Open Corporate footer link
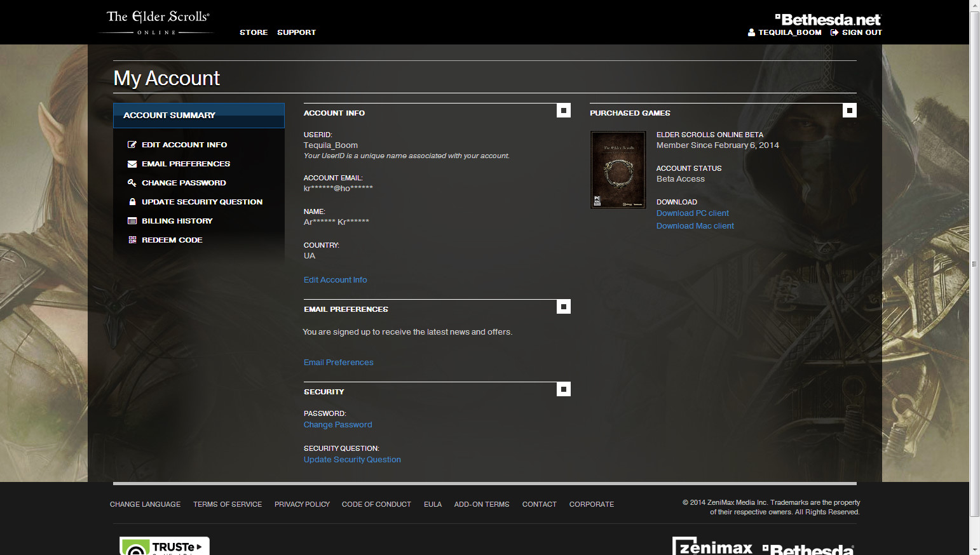 point(591,504)
